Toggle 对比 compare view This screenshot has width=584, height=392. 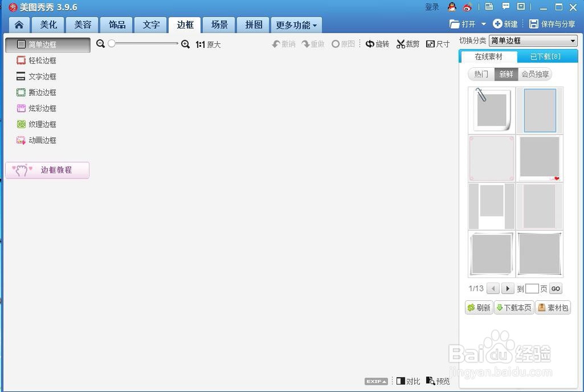point(407,380)
